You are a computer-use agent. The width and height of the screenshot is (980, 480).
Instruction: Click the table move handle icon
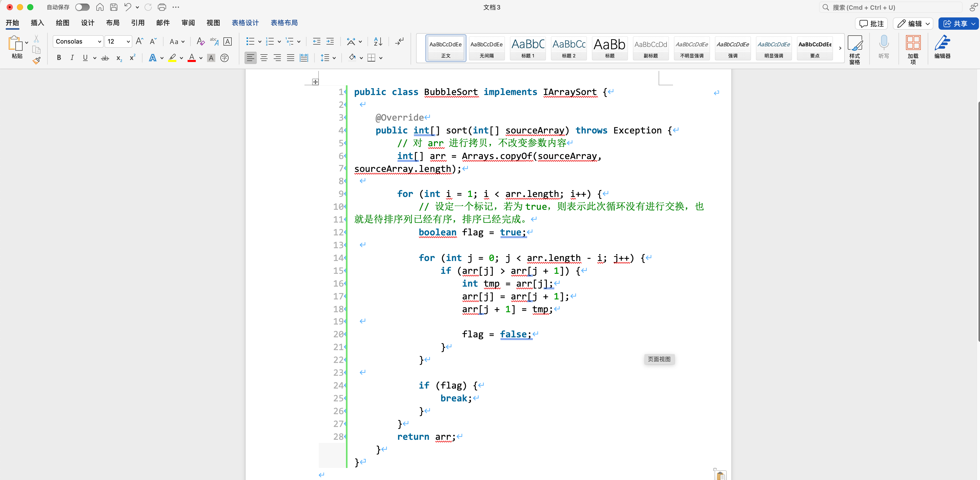point(315,82)
